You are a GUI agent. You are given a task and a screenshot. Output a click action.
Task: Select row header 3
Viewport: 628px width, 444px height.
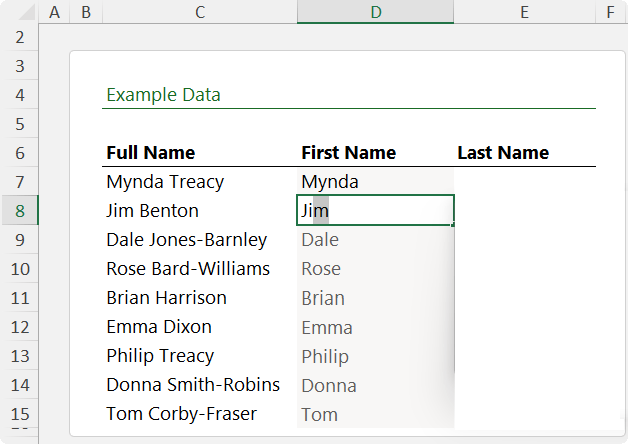(19, 66)
